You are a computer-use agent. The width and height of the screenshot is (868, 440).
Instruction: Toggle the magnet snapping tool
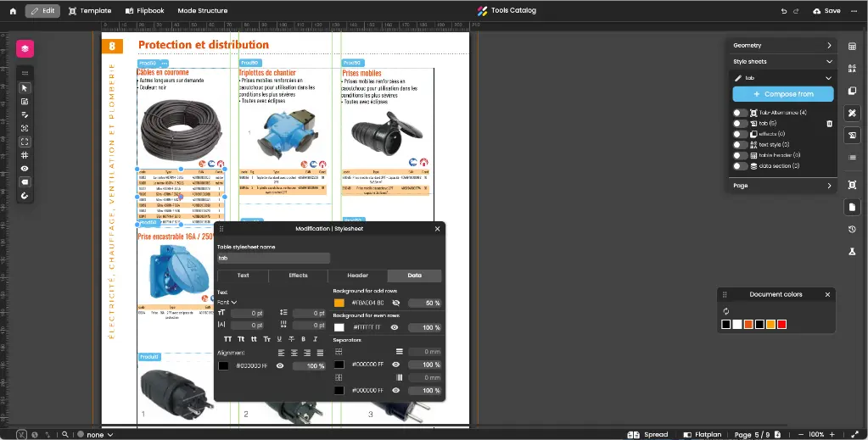25,196
